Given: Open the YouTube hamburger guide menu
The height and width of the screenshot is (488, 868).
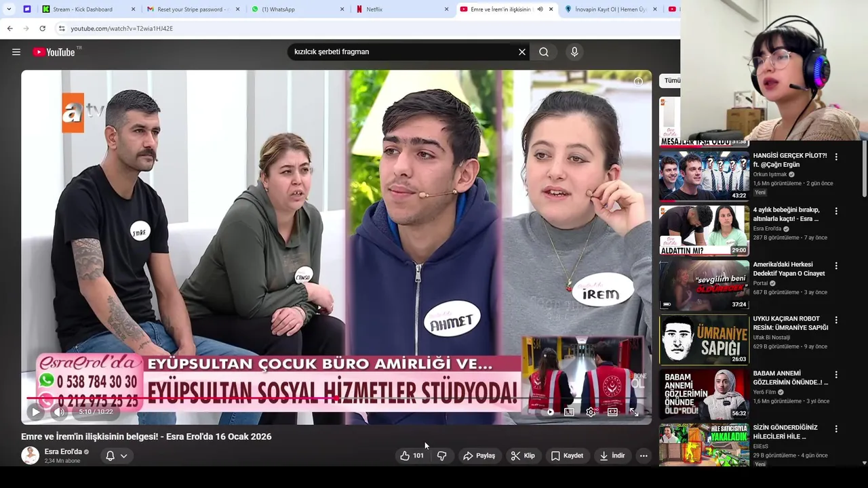Looking at the screenshot, I should pos(16,52).
